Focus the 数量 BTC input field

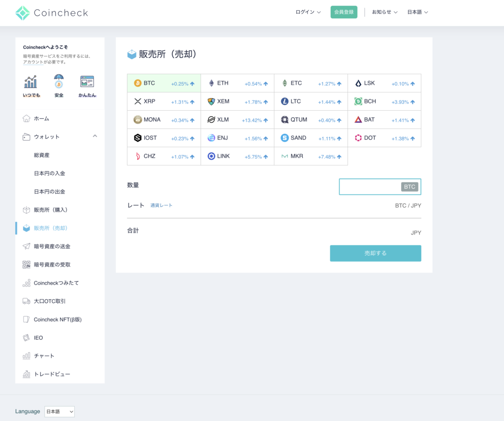point(380,187)
